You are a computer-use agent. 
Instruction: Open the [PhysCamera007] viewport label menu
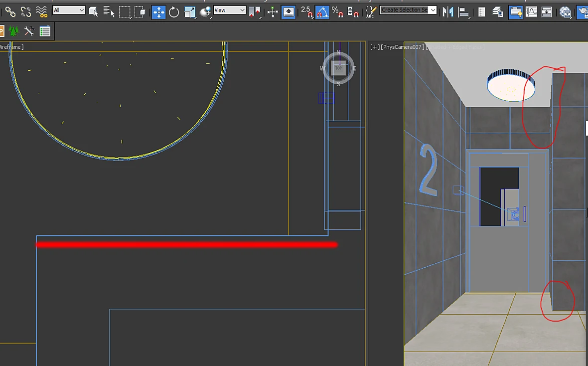pyautogui.click(x=402, y=47)
